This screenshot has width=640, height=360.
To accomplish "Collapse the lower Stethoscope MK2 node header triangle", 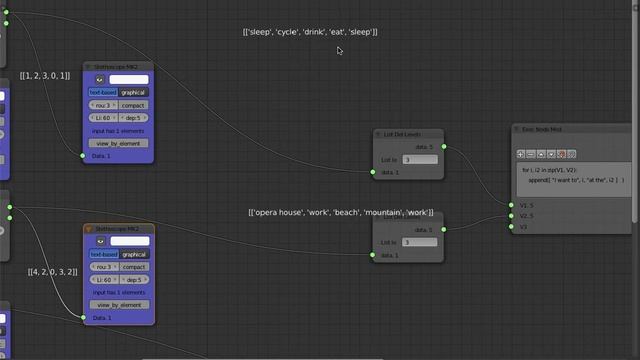I will (89, 229).
